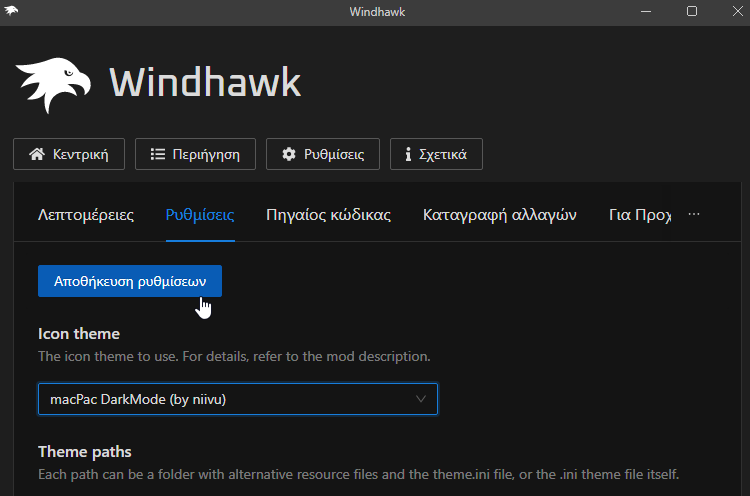Open the Ρυθμίσεις gear button in navigation
The width and height of the screenshot is (750, 496).
[323, 154]
